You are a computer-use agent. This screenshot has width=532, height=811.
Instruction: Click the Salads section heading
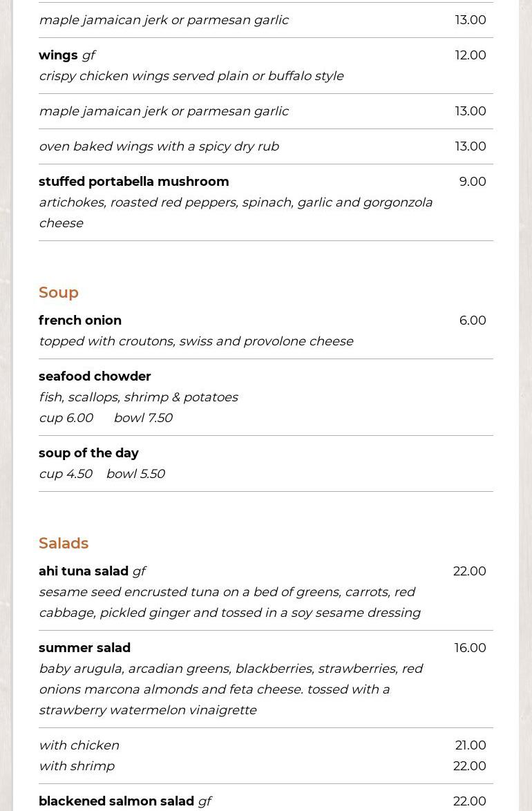click(64, 543)
